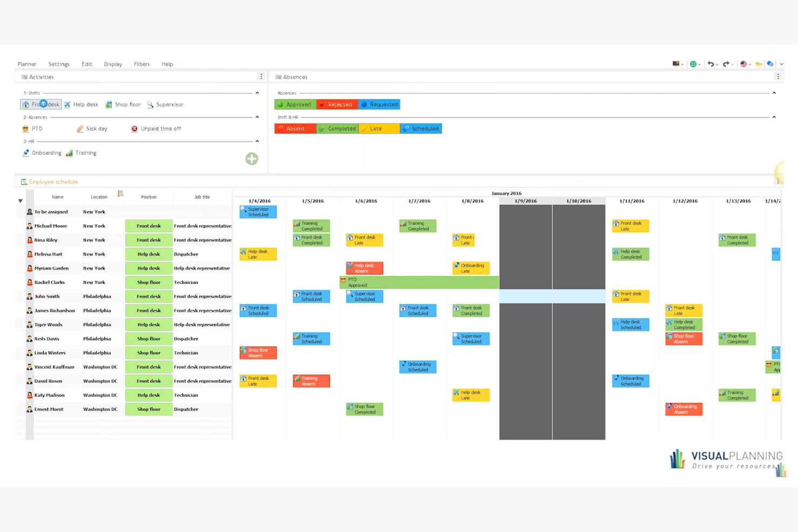The image size is (798, 532).
Task: Open the Filters menu
Action: tap(141, 64)
